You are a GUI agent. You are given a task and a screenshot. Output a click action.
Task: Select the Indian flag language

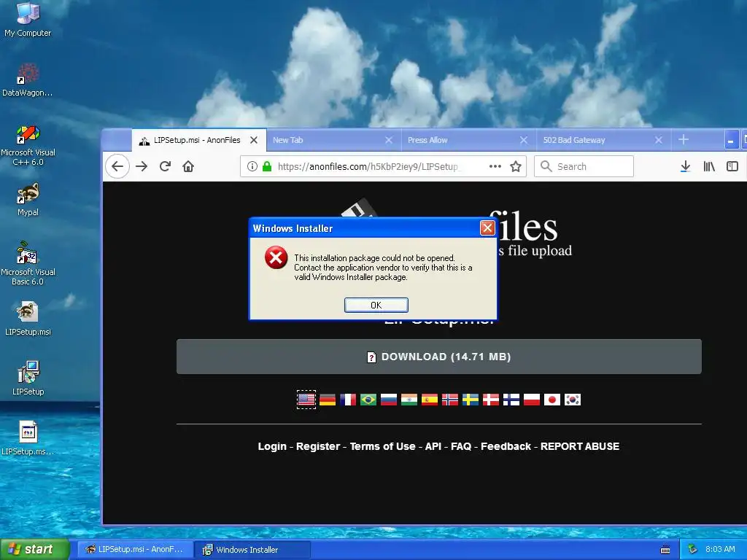(409, 400)
